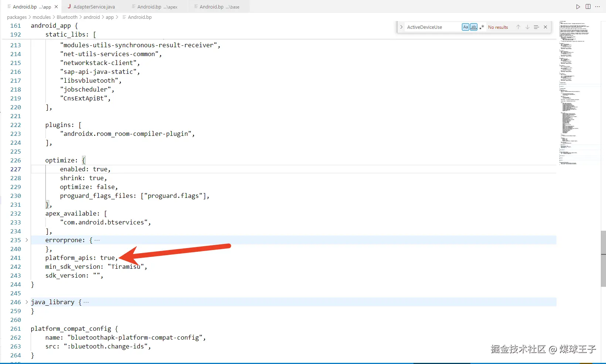
Task: Close the find widget
Action: 545,27
